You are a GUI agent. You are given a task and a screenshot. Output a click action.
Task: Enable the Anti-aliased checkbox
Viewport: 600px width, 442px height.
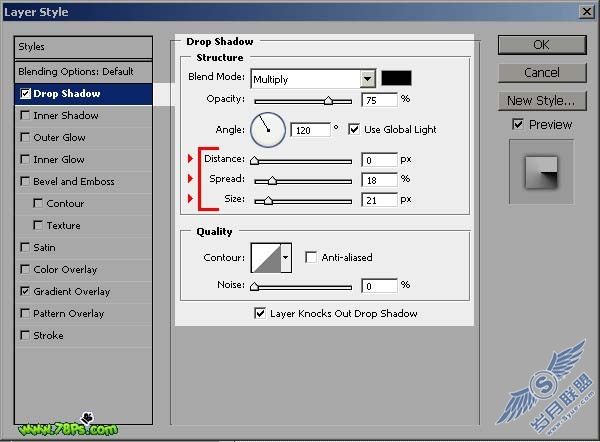311,257
